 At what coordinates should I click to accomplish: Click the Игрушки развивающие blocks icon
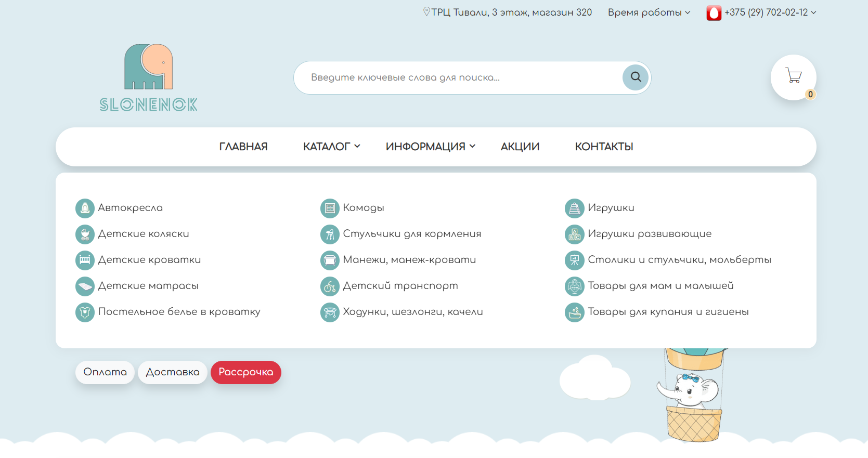(x=575, y=234)
